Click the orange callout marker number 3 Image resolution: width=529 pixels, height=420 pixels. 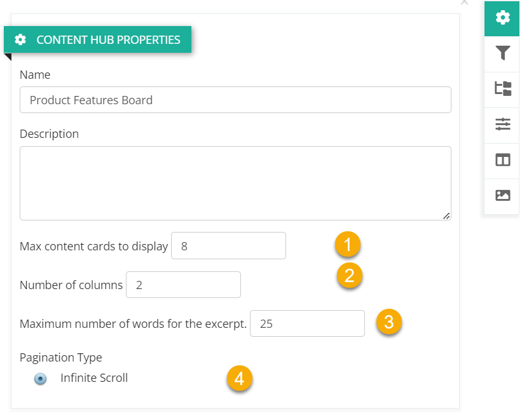point(389,322)
